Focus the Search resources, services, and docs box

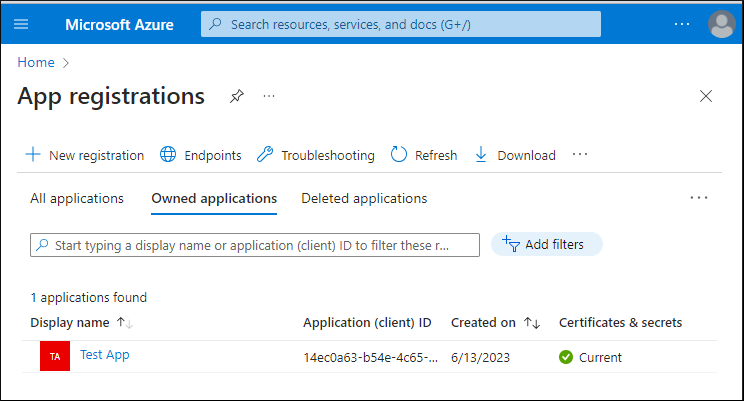[x=400, y=24]
